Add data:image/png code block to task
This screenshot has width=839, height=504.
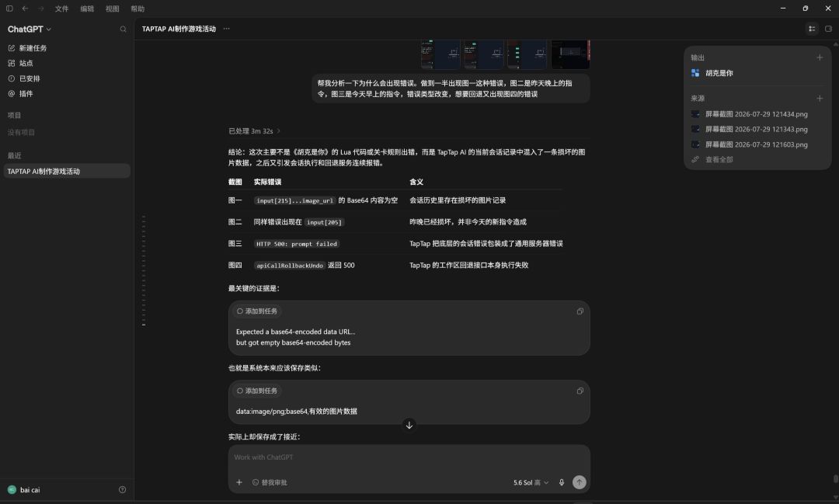point(257,391)
